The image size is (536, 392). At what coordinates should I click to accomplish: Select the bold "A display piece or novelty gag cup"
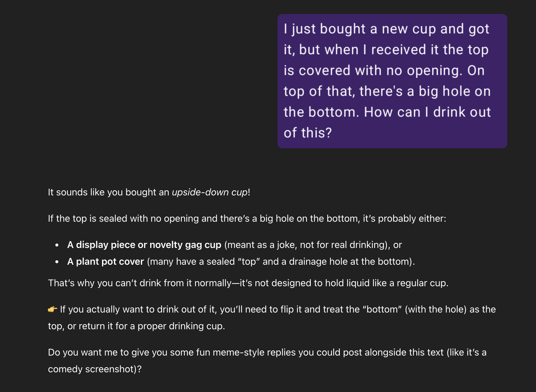pos(144,245)
